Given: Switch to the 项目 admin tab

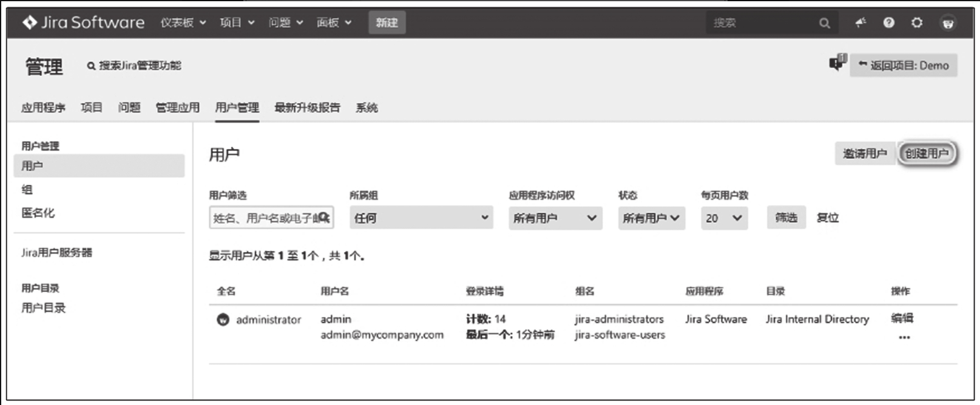Looking at the screenshot, I should [x=92, y=108].
